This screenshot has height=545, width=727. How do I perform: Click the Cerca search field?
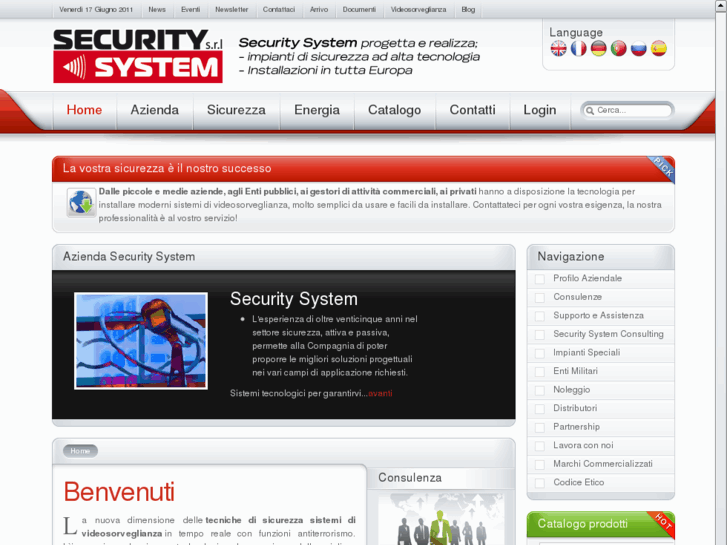click(x=627, y=110)
